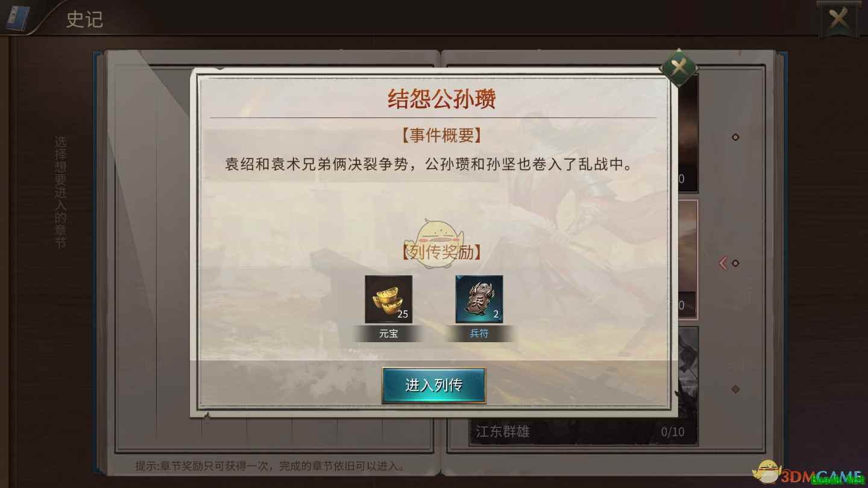This screenshot has height=488, width=868.
Task: Close the 结怨公孙瓒 dialog with green X
Action: (x=679, y=67)
